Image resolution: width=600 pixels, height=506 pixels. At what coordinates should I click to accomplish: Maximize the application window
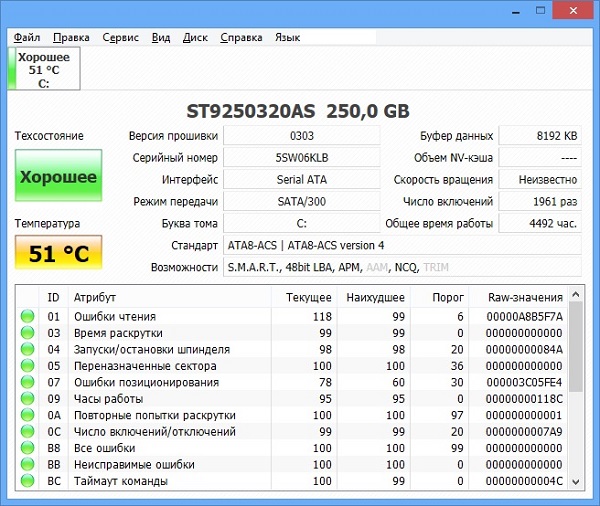click(x=540, y=11)
